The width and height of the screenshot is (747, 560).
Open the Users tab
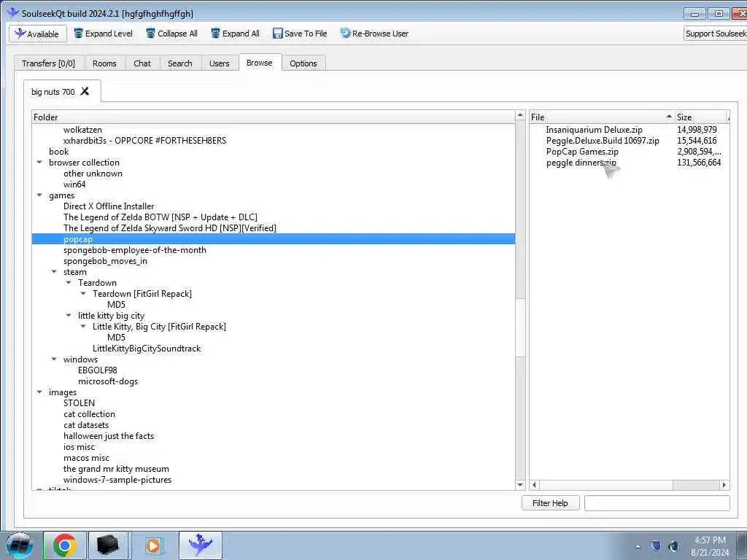(219, 63)
